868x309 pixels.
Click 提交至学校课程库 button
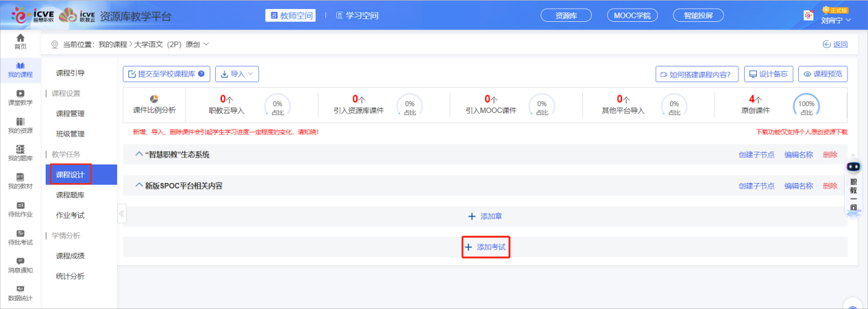166,74
